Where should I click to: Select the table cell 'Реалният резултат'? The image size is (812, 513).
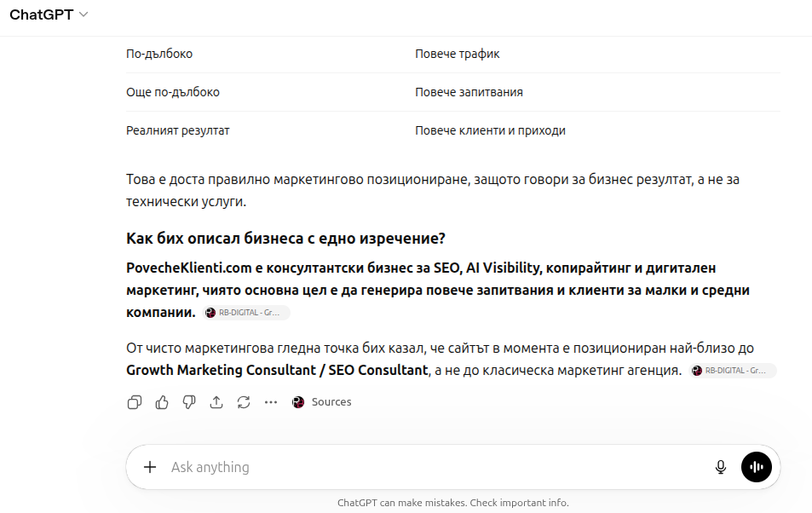click(177, 130)
